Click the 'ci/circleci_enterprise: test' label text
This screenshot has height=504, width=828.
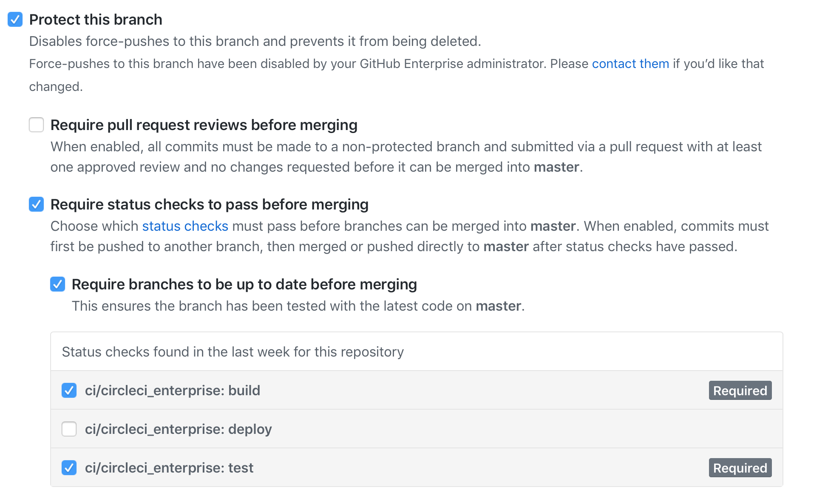(169, 468)
